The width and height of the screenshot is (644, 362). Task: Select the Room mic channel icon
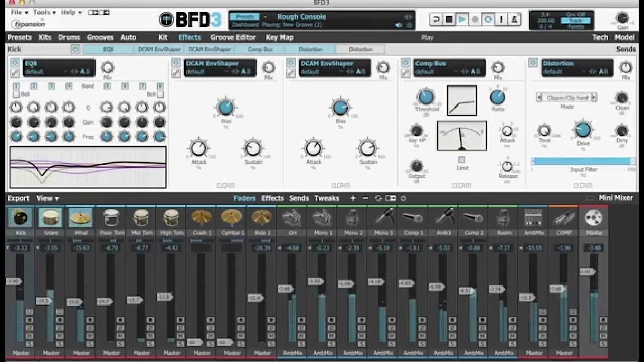(504, 217)
